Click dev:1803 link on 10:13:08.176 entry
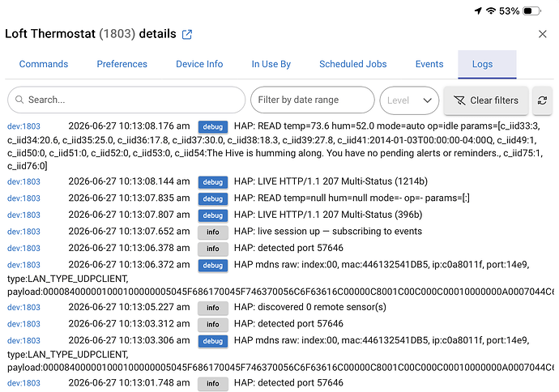Viewport: 559px width, 392px height. coord(23,126)
